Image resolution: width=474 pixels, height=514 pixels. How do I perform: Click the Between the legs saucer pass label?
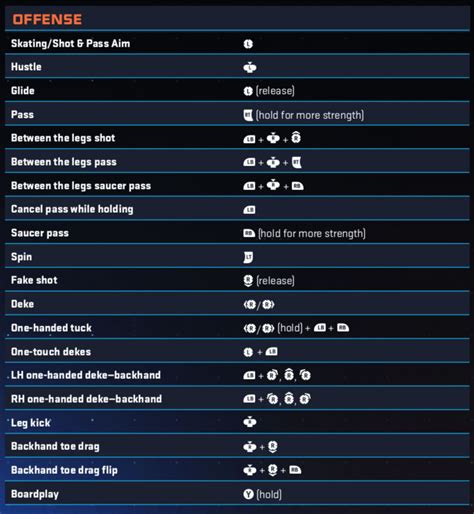click(x=81, y=186)
